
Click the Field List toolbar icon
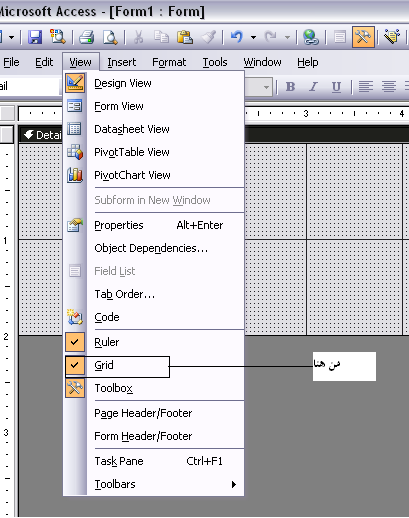click(340, 37)
